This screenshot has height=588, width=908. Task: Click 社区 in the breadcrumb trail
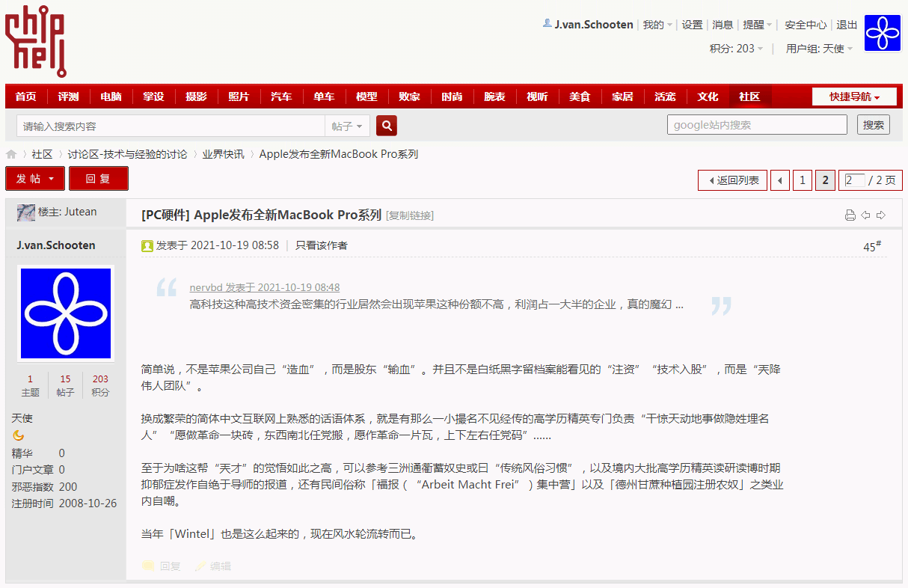pyautogui.click(x=42, y=154)
